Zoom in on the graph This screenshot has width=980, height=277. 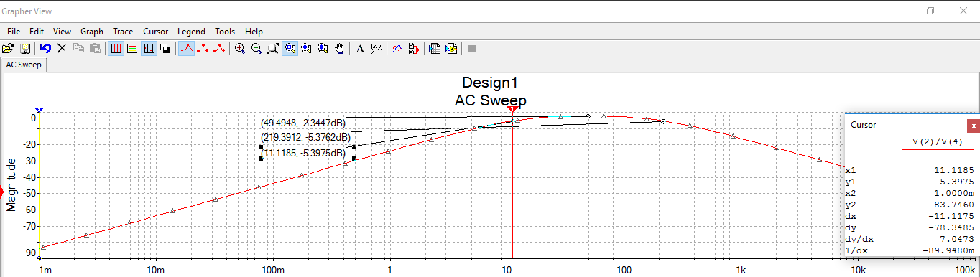click(x=240, y=49)
